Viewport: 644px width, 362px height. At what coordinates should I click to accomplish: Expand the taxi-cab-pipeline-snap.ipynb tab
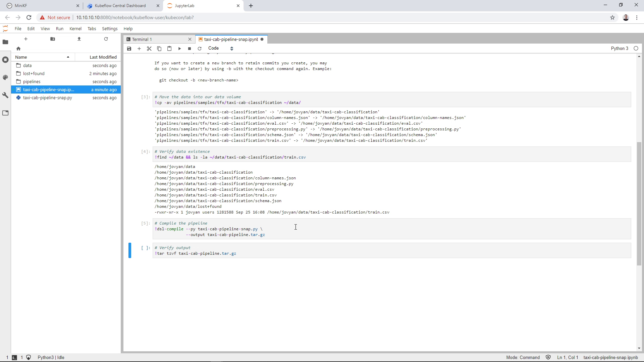click(230, 39)
